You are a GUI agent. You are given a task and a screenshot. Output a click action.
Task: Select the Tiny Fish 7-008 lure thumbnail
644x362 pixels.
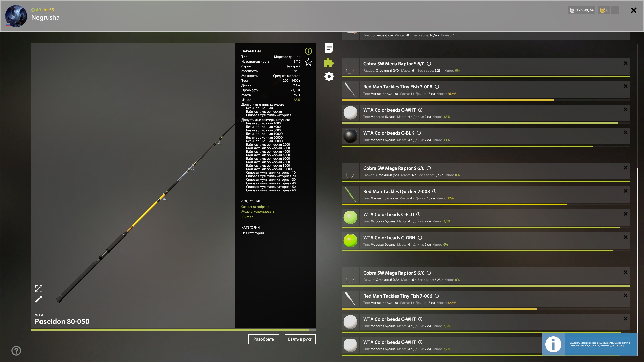pyautogui.click(x=350, y=90)
